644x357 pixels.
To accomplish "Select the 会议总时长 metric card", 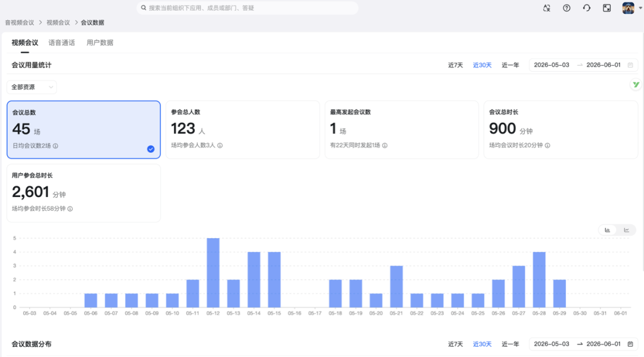I will pyautogui.click(x=561, y=130).
